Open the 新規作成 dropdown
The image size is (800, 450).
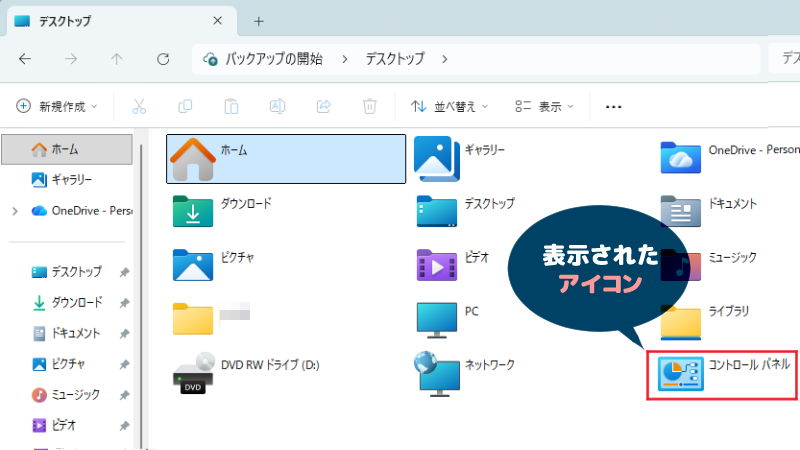click(x=57, y=106)
